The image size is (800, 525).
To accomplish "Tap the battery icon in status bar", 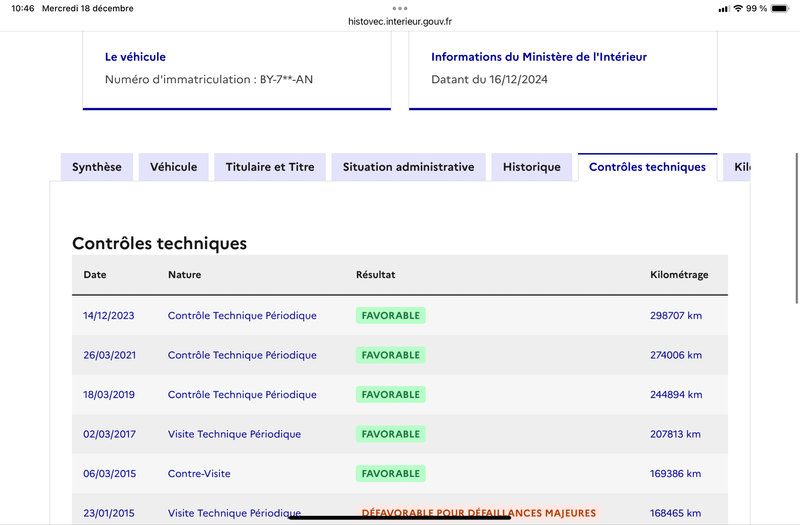I will tap(780, 8).
